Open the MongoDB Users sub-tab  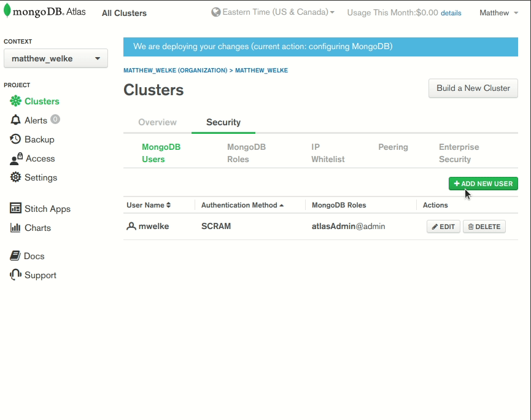coord(161,153)
